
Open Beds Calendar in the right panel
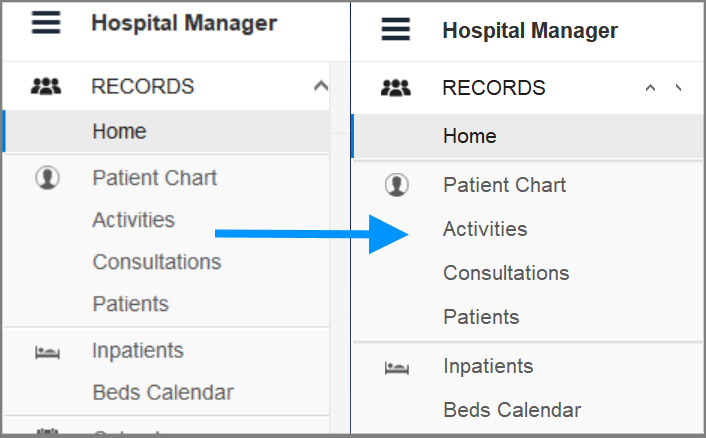point(512,410)
